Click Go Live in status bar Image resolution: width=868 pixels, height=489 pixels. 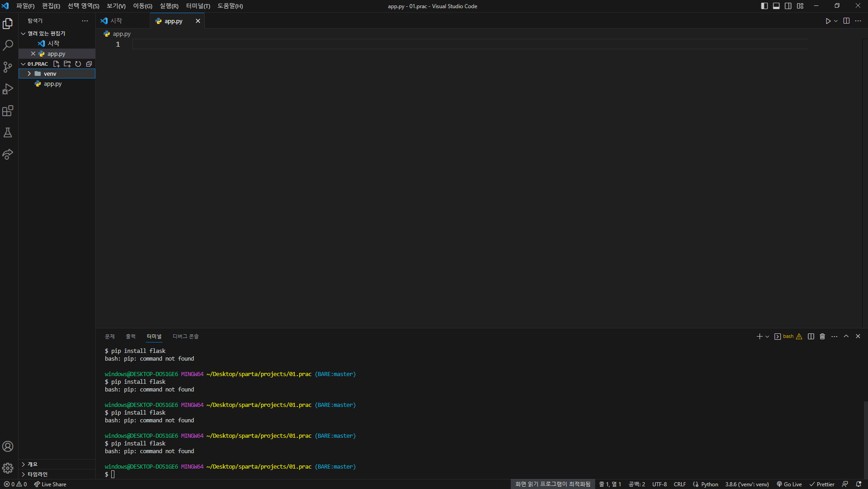point(789,484)
